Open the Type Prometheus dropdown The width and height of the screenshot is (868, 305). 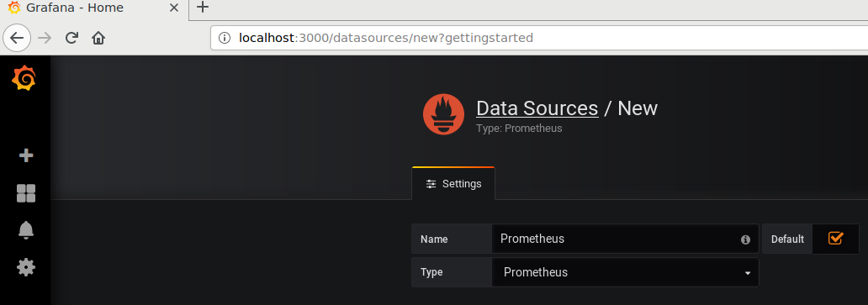625,272
